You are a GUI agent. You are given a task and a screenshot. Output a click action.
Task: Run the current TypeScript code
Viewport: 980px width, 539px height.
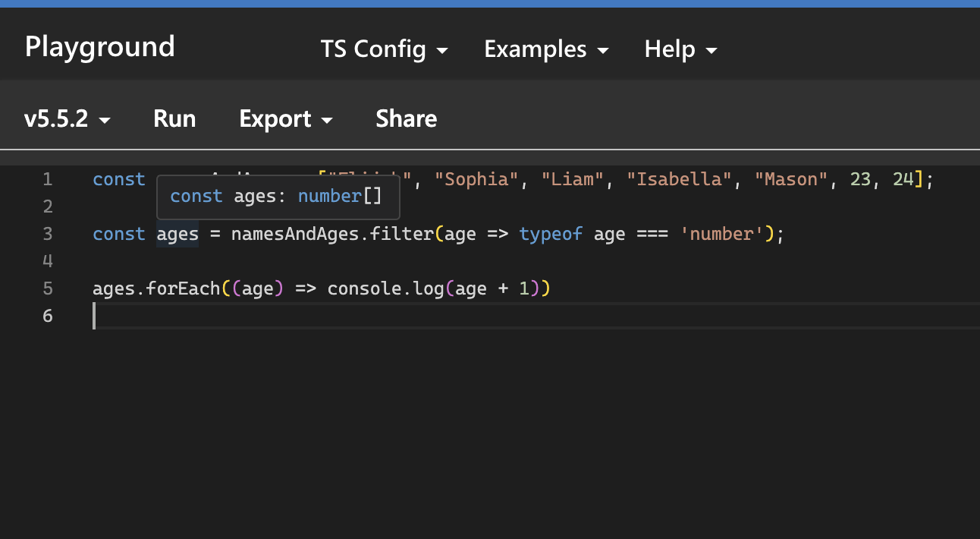pyautogui.click(x=174, y=118)
